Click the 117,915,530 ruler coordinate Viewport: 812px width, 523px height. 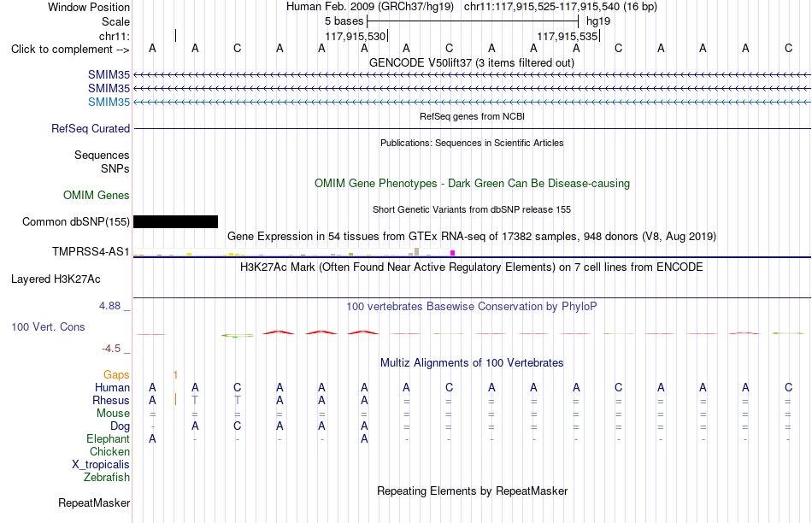tap(356, 36)
